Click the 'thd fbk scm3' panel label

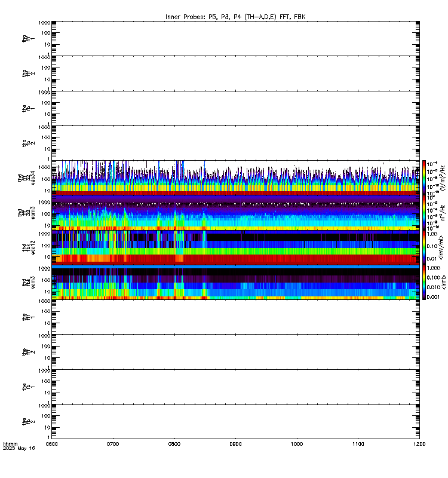coord(28,282)
